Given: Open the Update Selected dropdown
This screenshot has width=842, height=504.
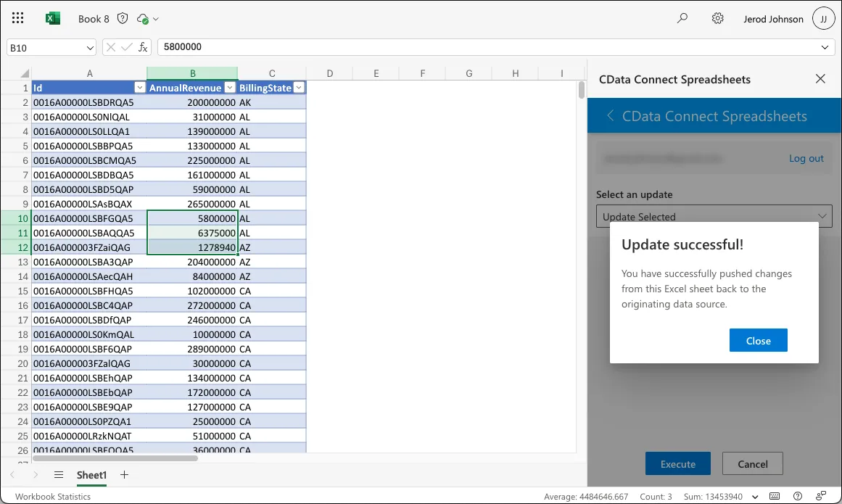Looking at the screenshot, I should click(713, 215).
